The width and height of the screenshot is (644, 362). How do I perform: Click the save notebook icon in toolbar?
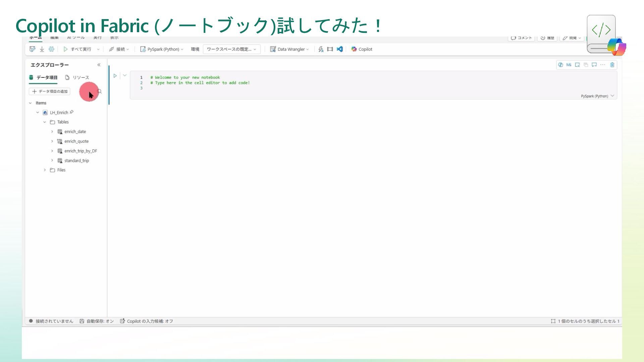(32, 49)
